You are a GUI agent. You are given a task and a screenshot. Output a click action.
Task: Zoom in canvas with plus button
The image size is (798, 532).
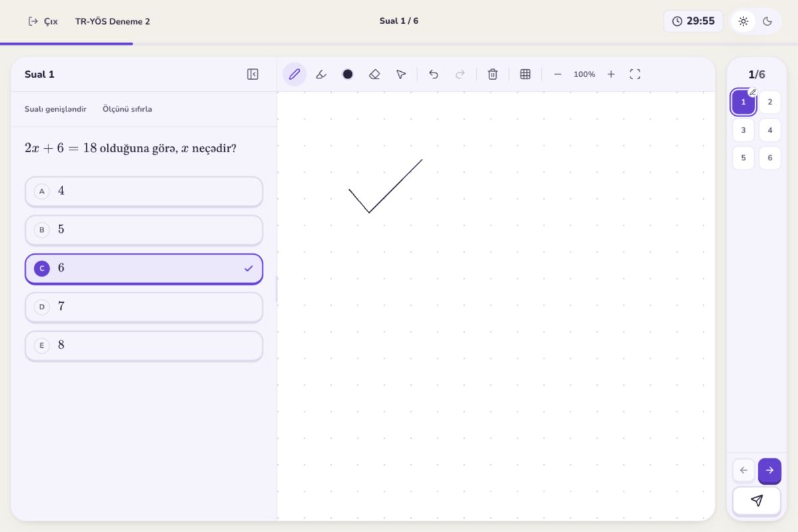[x=611, y=74]
